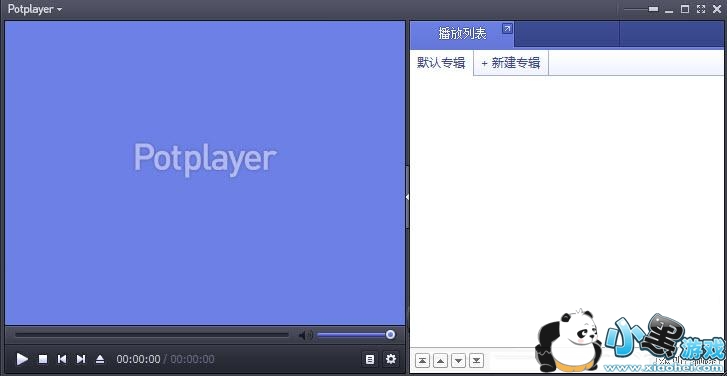
Task: Move the playlist item to the bottom
Action: [x=477, y=360]
